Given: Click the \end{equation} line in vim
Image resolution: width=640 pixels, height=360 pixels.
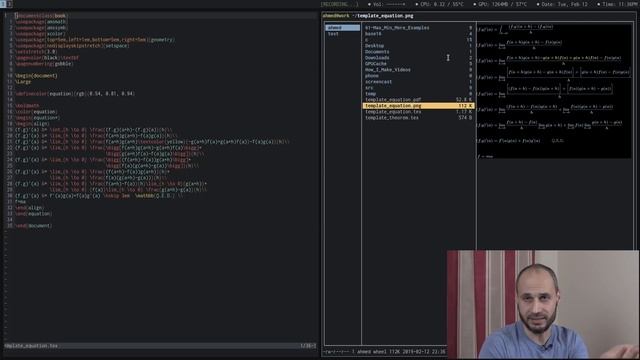Looking at the screenshot, I should coord(33,213).
